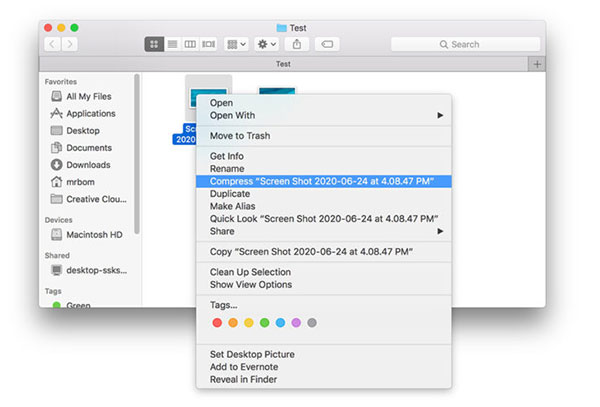Image resolution: width=600 pixels, height=407 pixels.
Task: Choose Add to Evernote
Action: click(324, 367)
